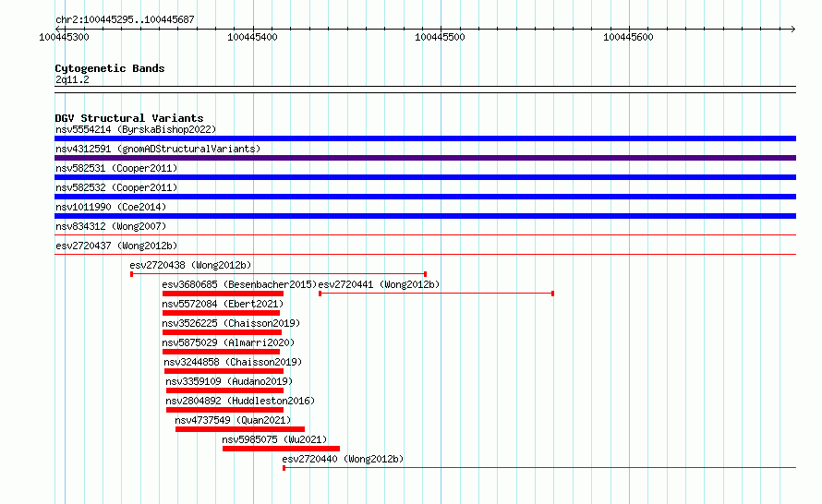The image size is (822, 504).
Task: Click the nsv834312 (Wong2007) label
Action: (x=111, y=226)
